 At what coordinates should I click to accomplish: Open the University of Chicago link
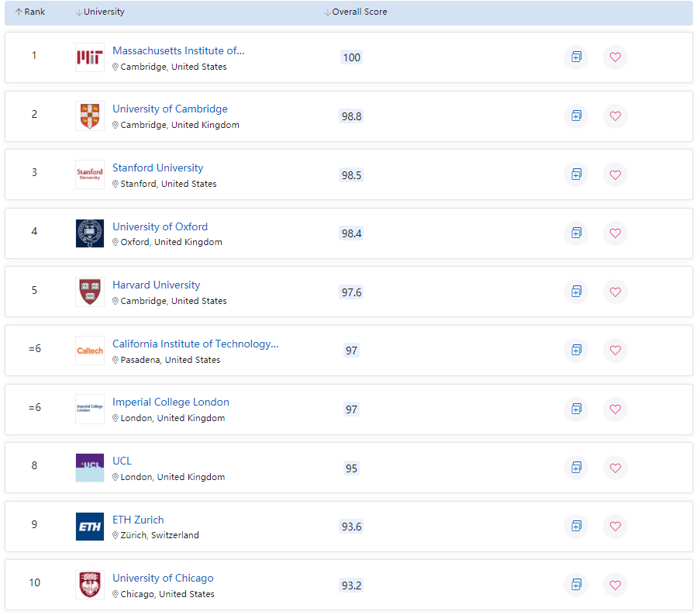(x=163, y=578)
